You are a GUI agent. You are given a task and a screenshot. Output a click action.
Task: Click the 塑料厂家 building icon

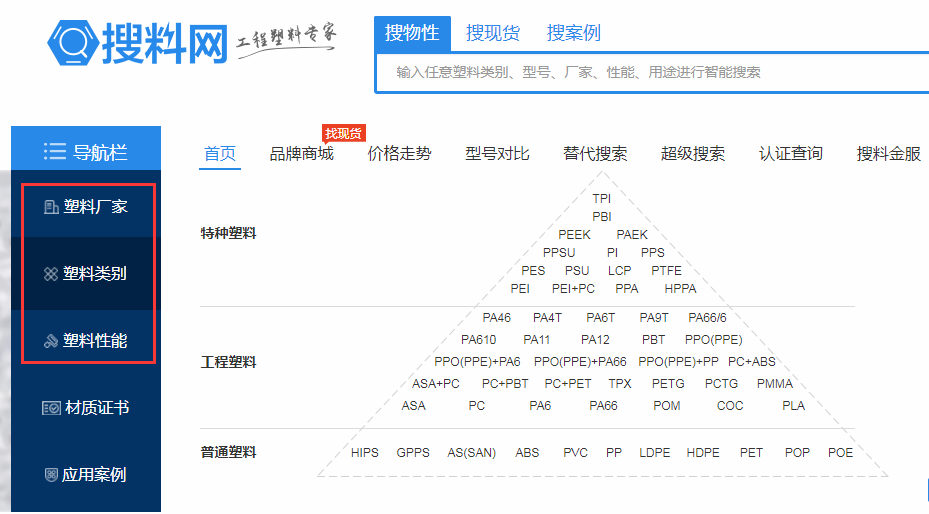pyautogui.click(x=50, y=207)
